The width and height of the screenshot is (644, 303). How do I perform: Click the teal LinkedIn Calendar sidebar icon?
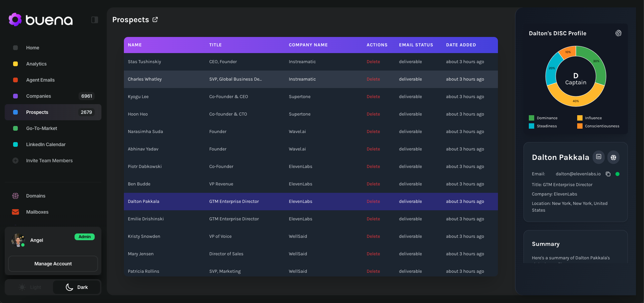pos(15,144)
